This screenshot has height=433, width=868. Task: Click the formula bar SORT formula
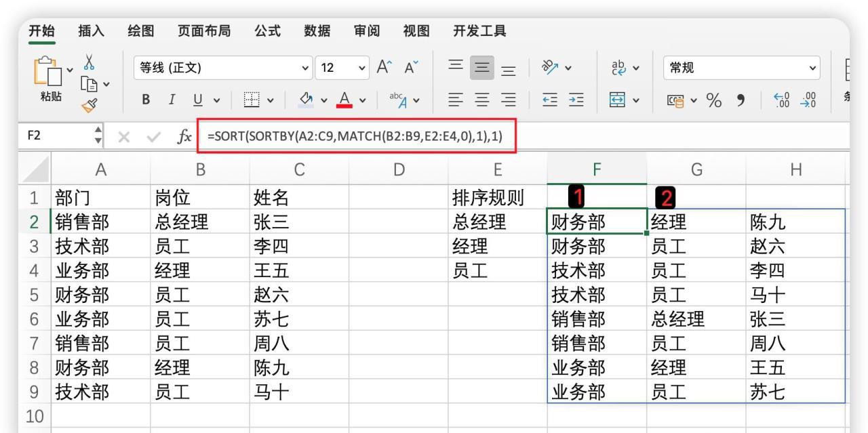[x=355, y=136]
